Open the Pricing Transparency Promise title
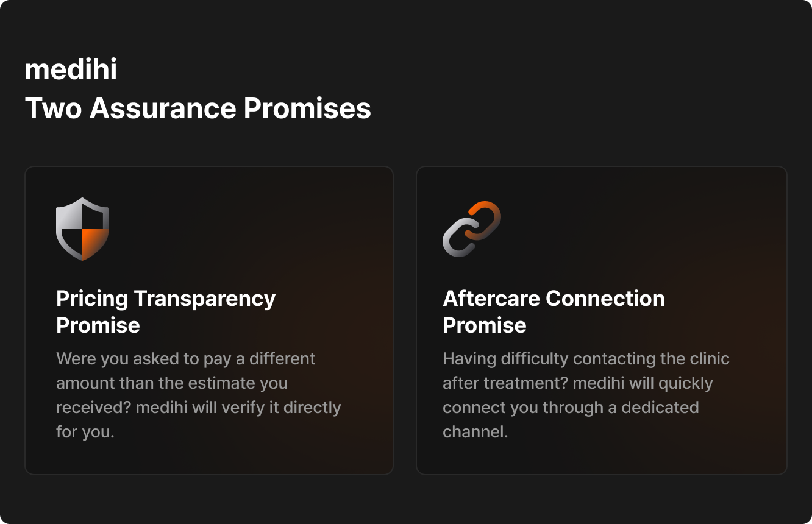The image size is (812, 524). pos(165,311)
